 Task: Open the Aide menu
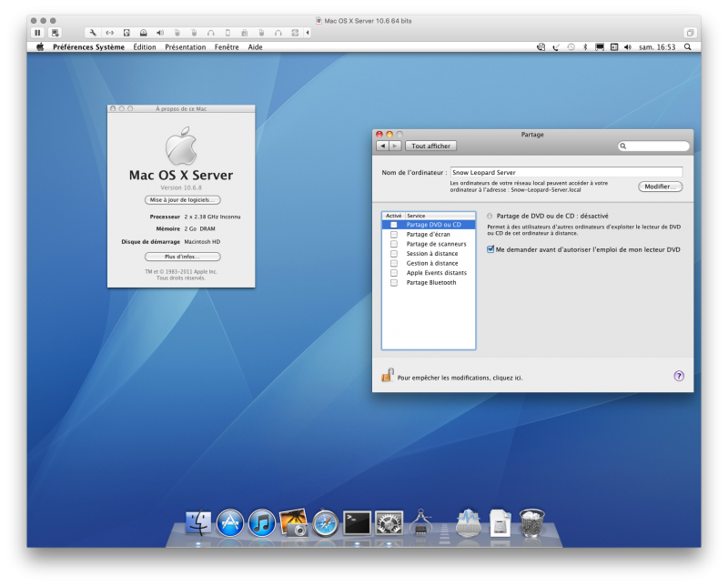point(255,47)
